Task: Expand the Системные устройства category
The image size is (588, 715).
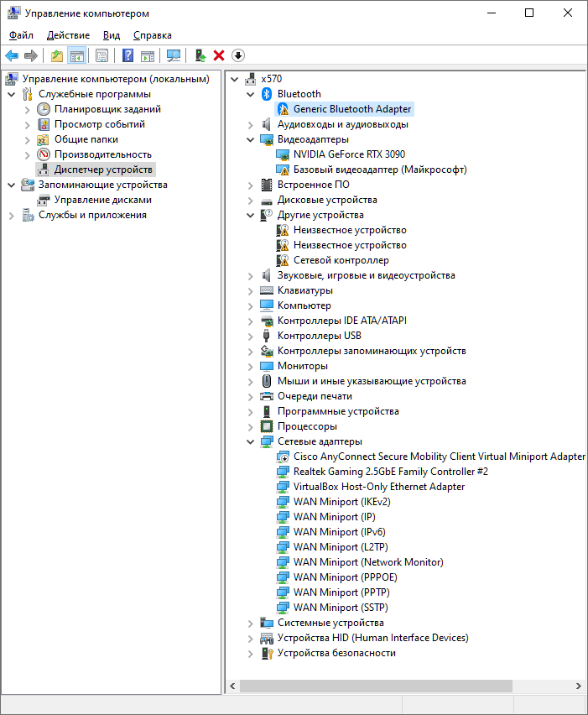Action: tap(250, 624)
